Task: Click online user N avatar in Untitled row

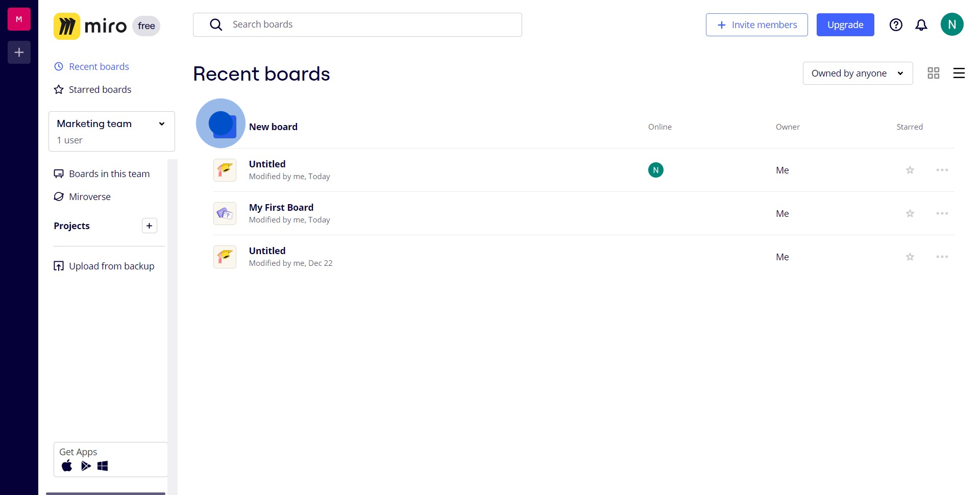Action: pyautogui.click(x=656, y=170)
